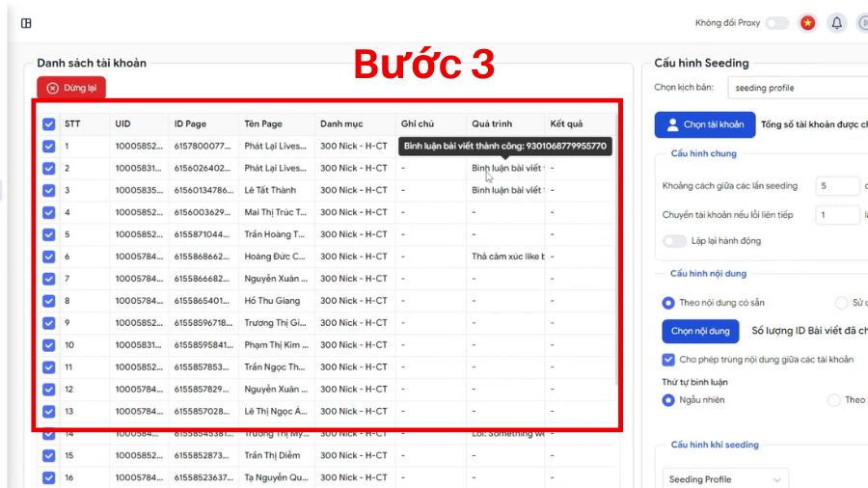Sort by the STT column header
The width and height of the screenshot is (868, 488).
click(72, 124)
